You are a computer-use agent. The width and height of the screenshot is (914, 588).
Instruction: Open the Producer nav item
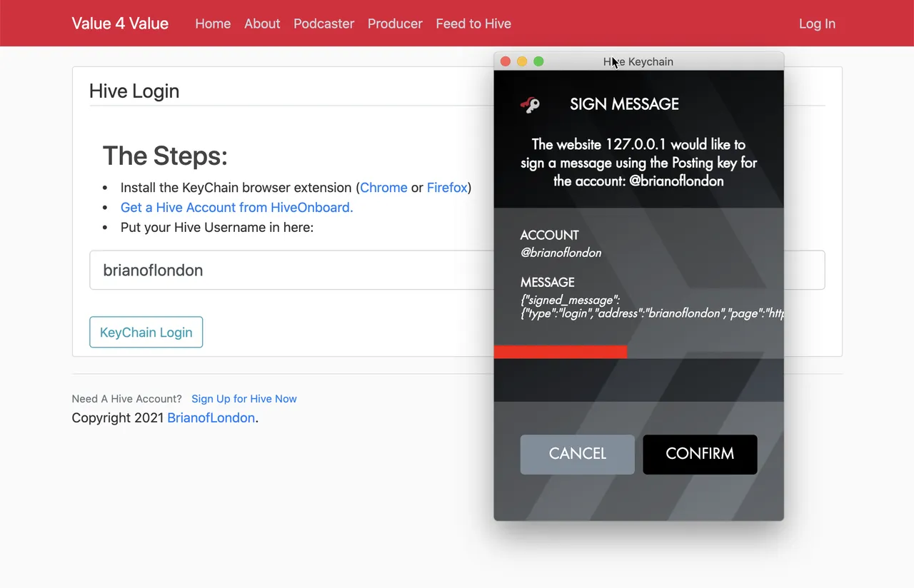pyautogui.click(x=395, y=24)
